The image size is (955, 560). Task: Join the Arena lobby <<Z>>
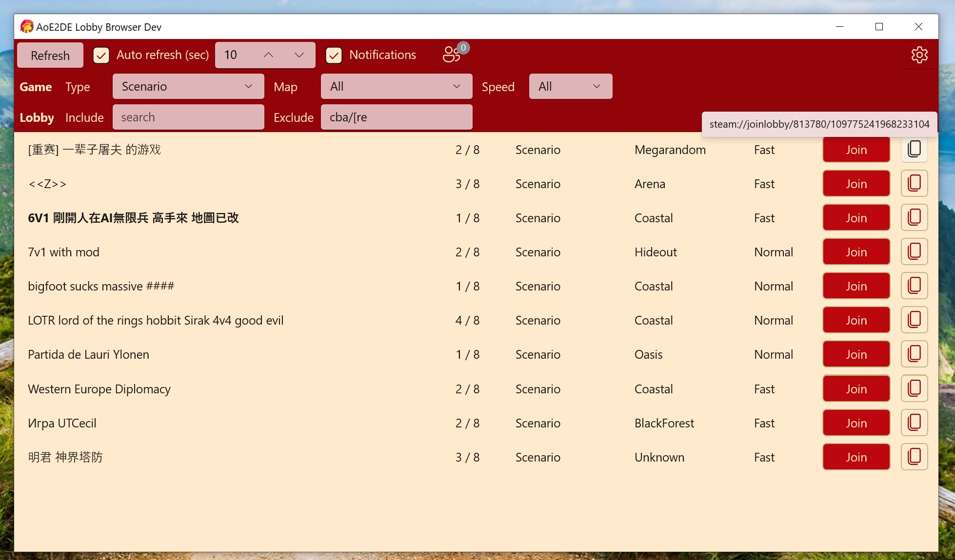pyautogui.click(x=856, y=184)
